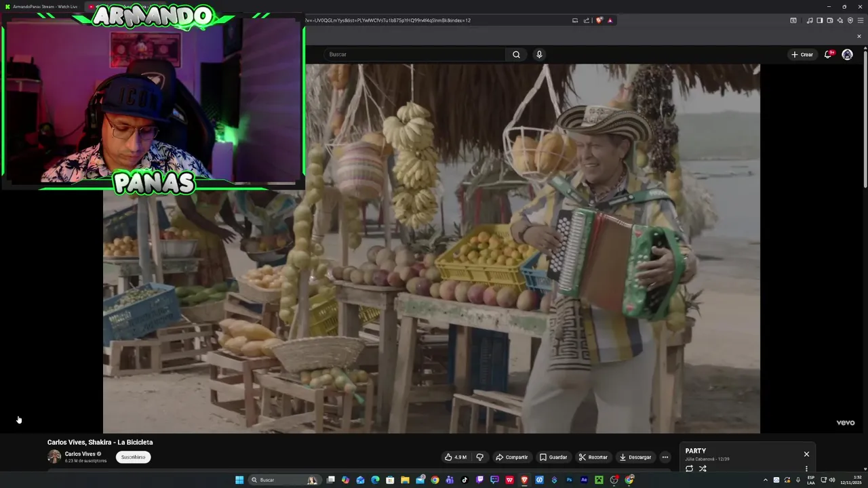868x488 pixels.
Task: Expand hidden system tray icons chevron
Action: [x=766, y=480]
